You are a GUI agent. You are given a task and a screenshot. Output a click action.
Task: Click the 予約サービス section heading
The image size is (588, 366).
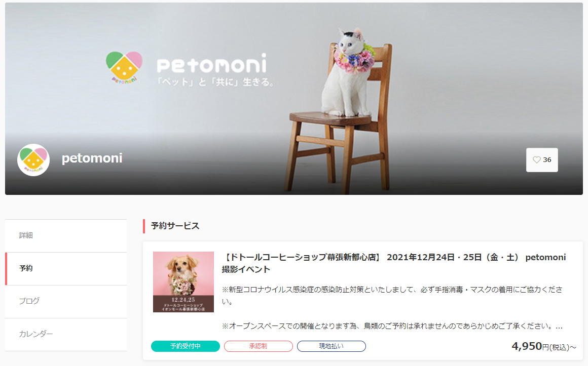tap(175, 226)
